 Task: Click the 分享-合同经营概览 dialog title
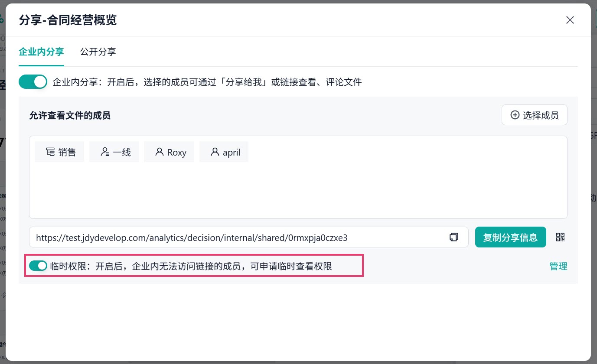[68, 20]
